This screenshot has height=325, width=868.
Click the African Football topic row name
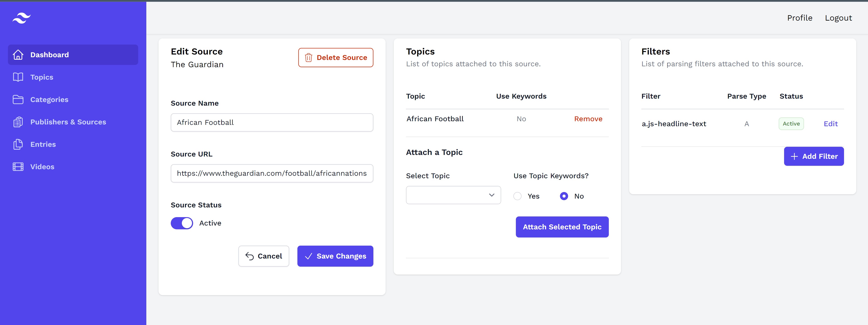[435, 119]
